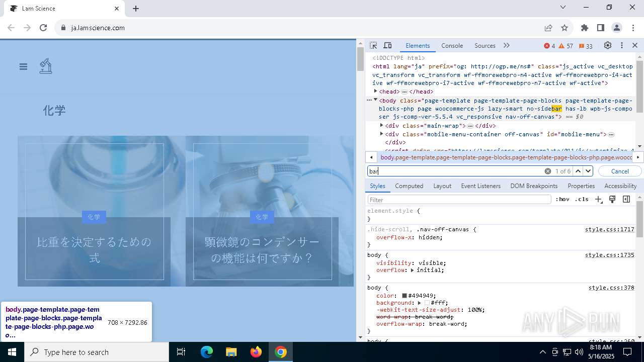This screenshot has height=362, width=644.
Task: Toggle computed styles sidebar icon
Action: (x=626, y=200)
